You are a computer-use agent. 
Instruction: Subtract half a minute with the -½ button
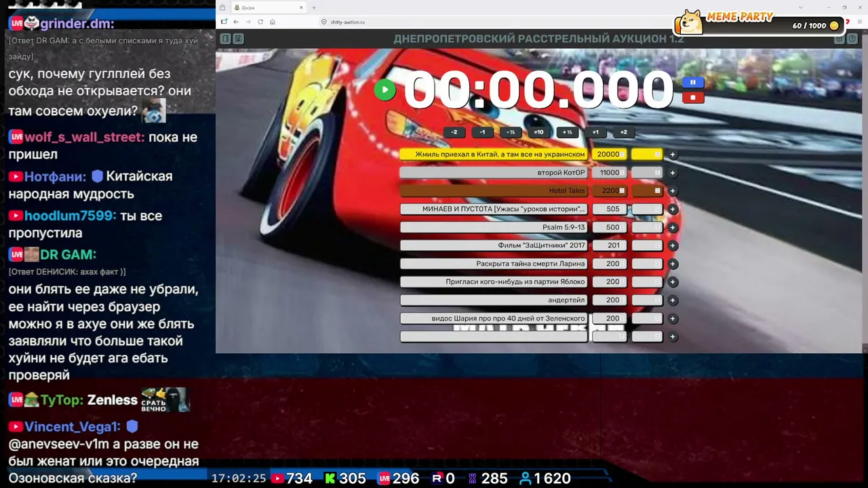coord(511,132)
